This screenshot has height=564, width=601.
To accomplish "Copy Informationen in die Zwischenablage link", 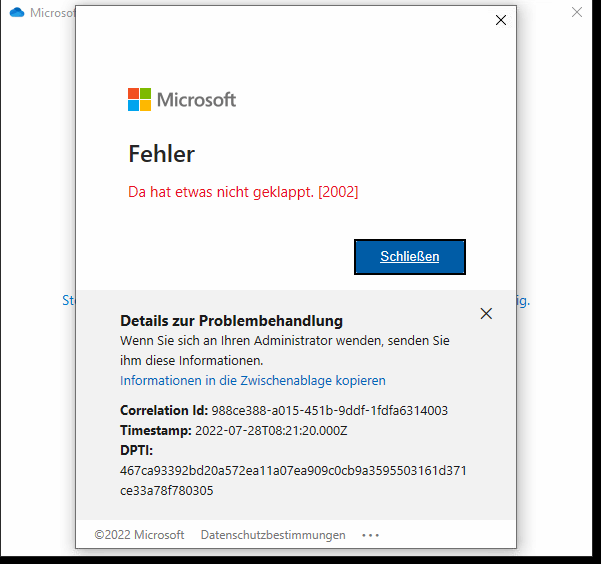I will (x=253, y=381).
